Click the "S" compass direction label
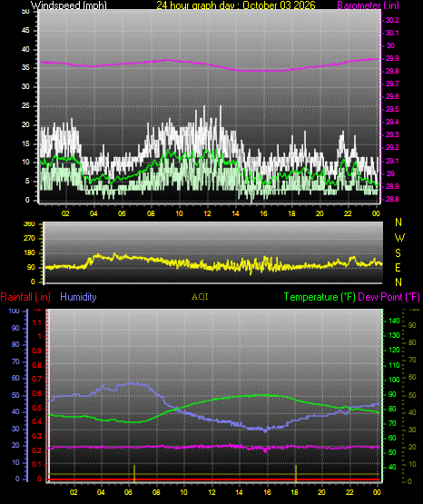This screenshot has width=423, height=504. click(x=398, y=253)
